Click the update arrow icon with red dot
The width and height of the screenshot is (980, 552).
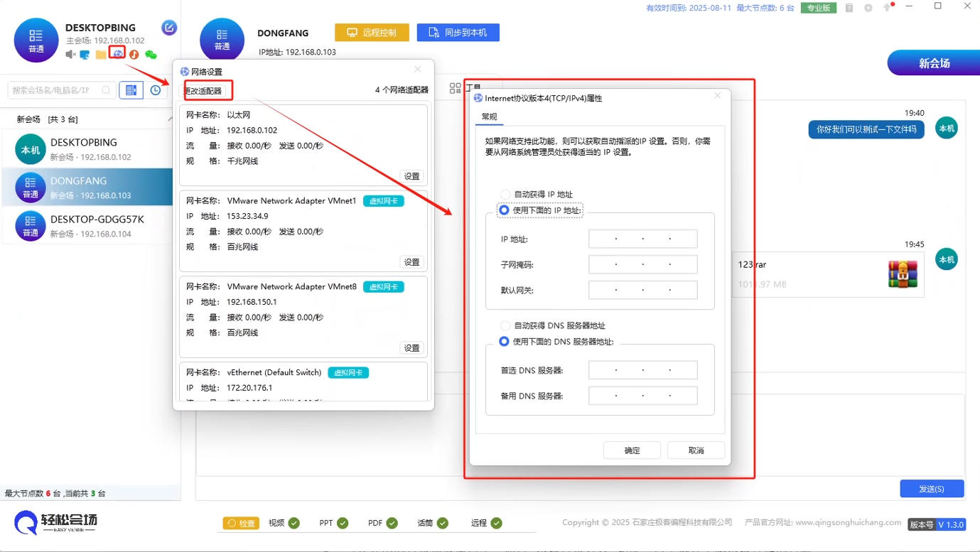[888, 7]
